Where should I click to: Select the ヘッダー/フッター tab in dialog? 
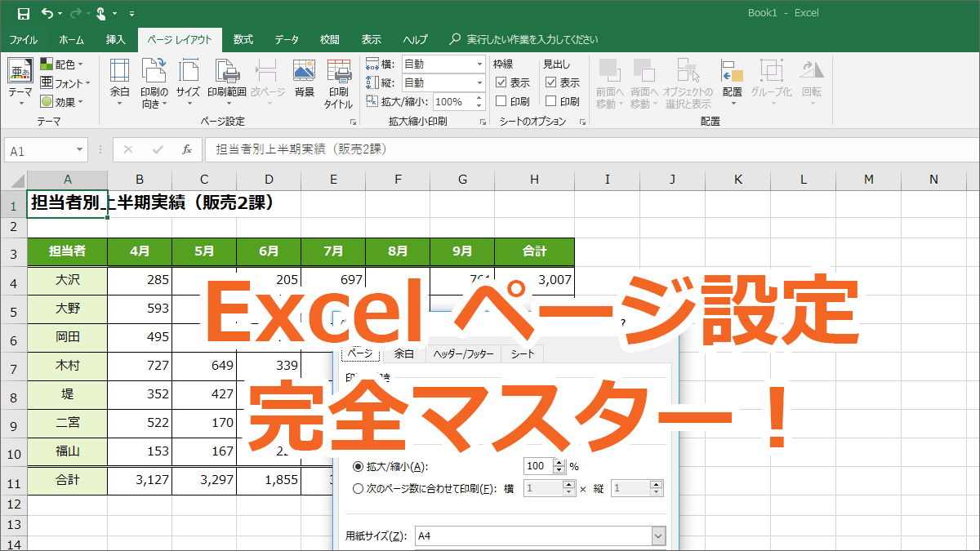[462, 354]
